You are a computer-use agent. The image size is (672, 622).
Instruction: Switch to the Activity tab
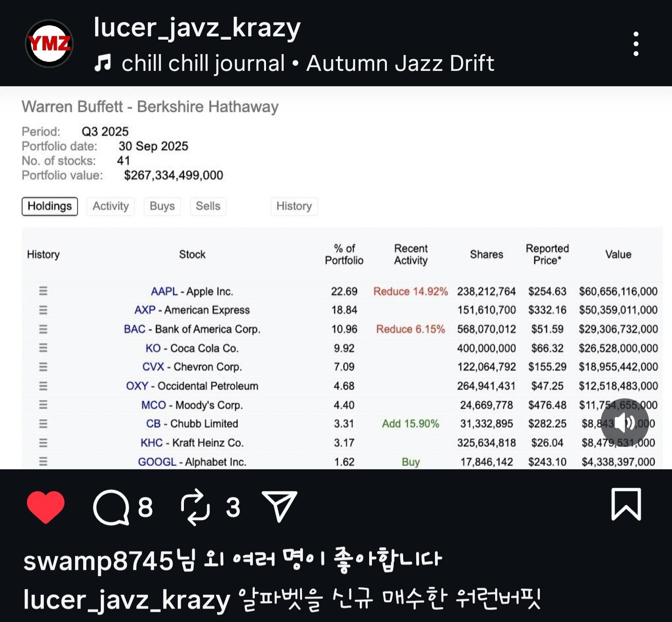click(x=111, y=206)
